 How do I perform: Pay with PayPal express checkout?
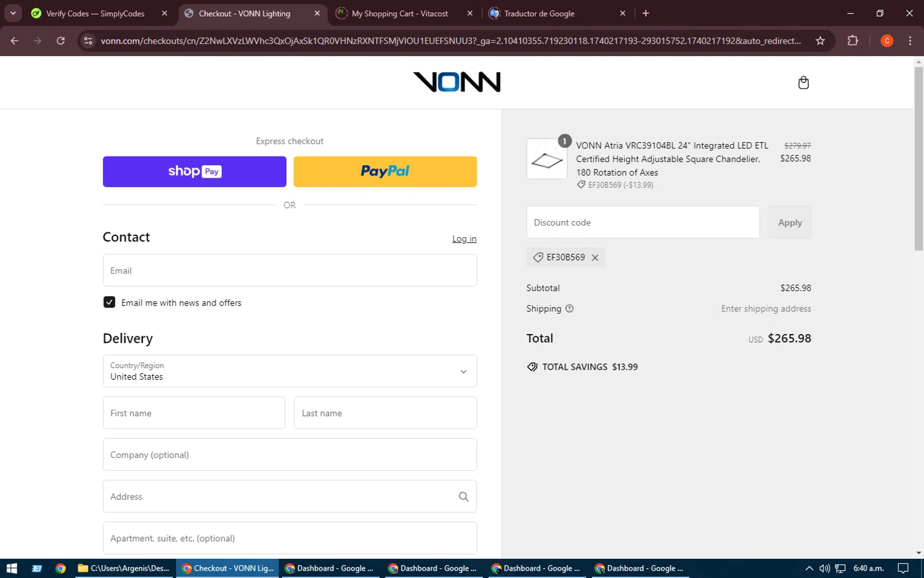(x=385, y=171)
